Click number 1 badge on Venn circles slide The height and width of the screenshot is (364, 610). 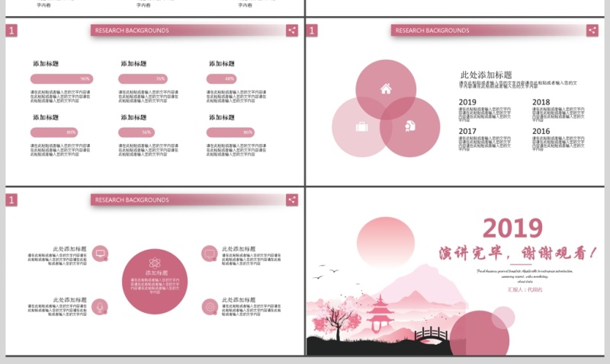(312, 30)
